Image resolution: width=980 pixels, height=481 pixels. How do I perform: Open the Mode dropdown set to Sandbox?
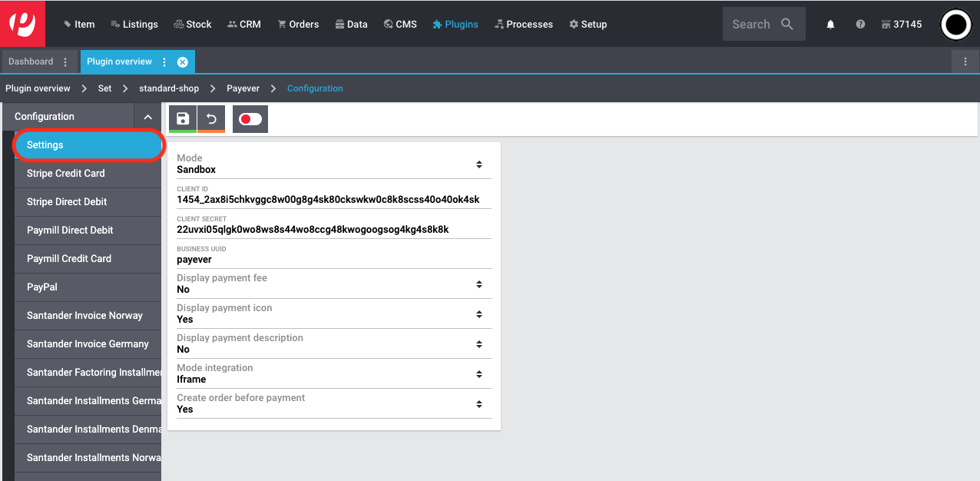tap(333, 164)
